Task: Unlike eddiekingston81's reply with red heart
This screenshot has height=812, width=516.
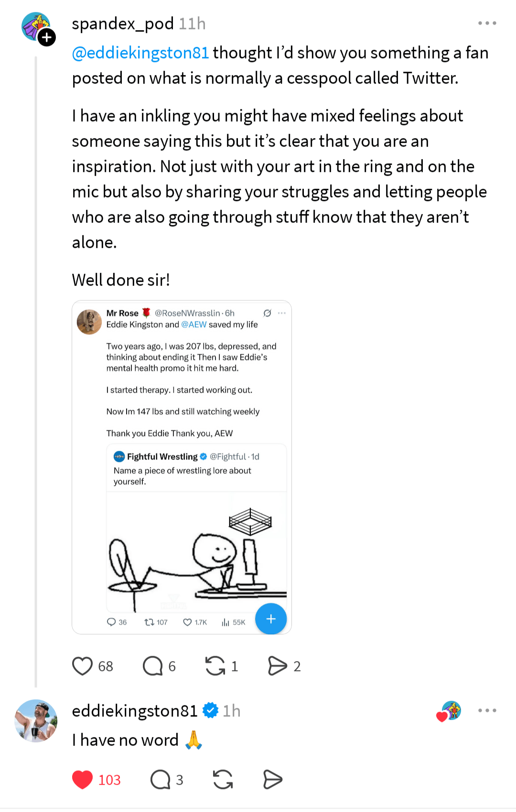Action: (x=82, y=780)
